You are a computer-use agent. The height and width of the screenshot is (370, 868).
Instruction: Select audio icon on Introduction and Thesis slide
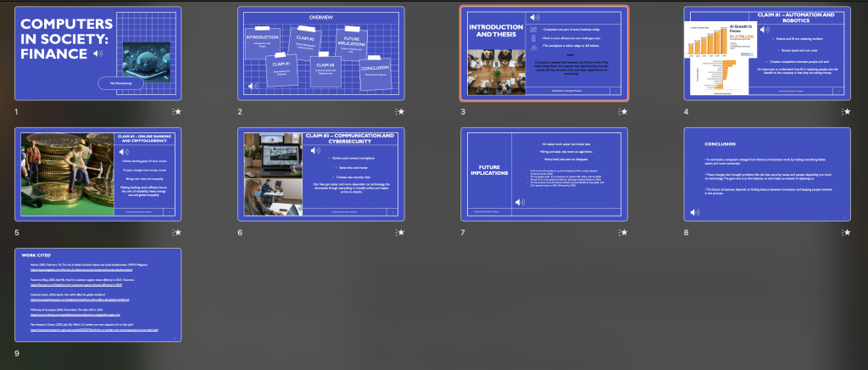(533, 17)
